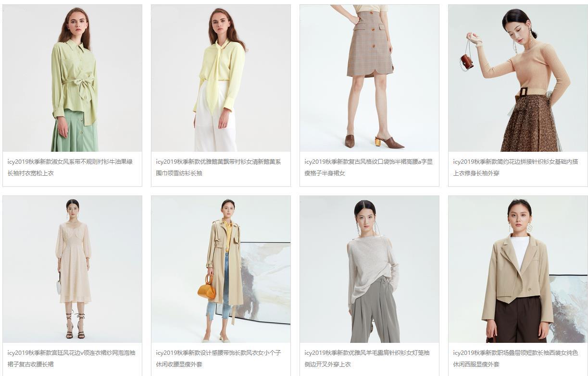The width and height of the screenshot is (588, 376).
Task: Open the off-shoulder wool knit sweater image
Action: [369, 269]
